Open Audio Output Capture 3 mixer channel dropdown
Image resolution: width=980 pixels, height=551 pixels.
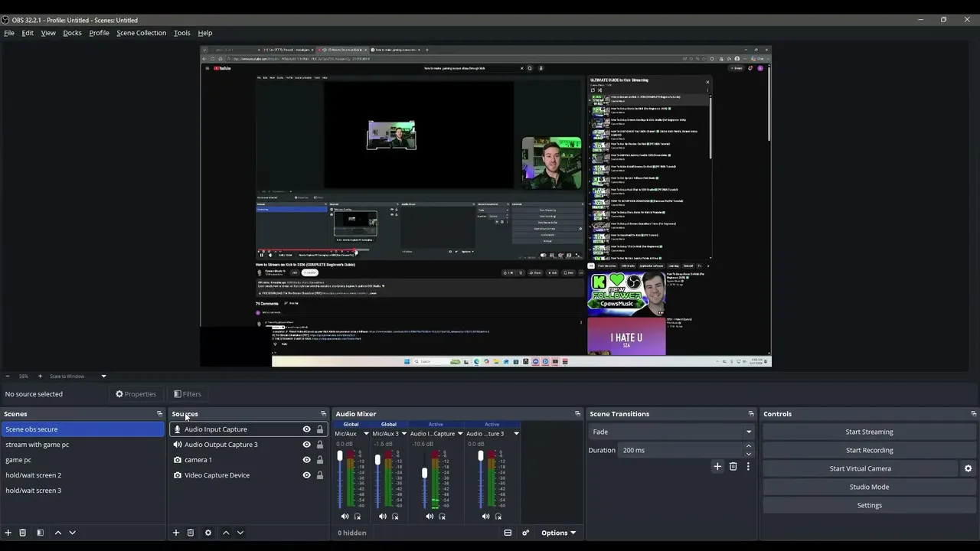point(516,434)
